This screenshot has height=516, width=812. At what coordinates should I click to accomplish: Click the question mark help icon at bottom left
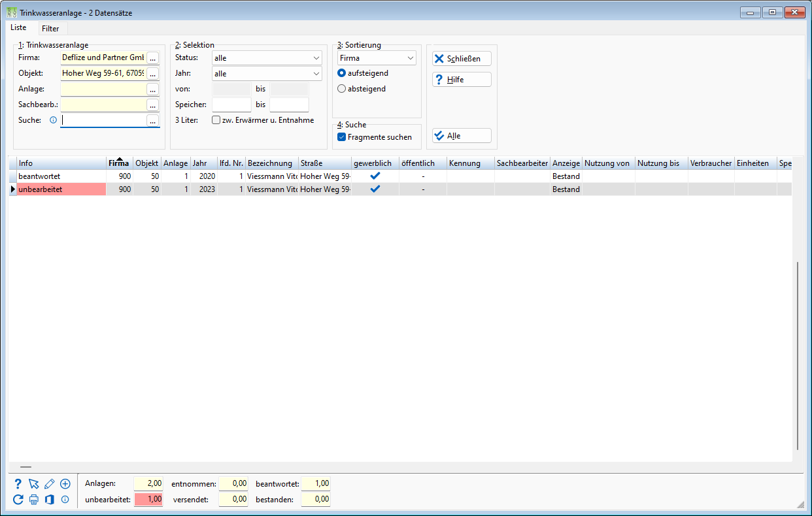(18, 484)
